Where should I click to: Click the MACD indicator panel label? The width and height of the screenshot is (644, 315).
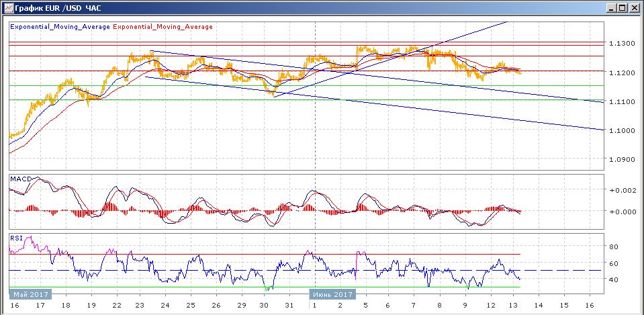pyautogui.click(x=21, y=178)
